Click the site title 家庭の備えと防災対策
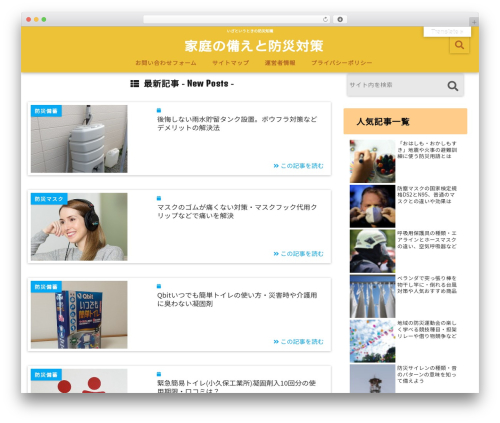Viewport: 500px width, 423px height. (254, 46)
